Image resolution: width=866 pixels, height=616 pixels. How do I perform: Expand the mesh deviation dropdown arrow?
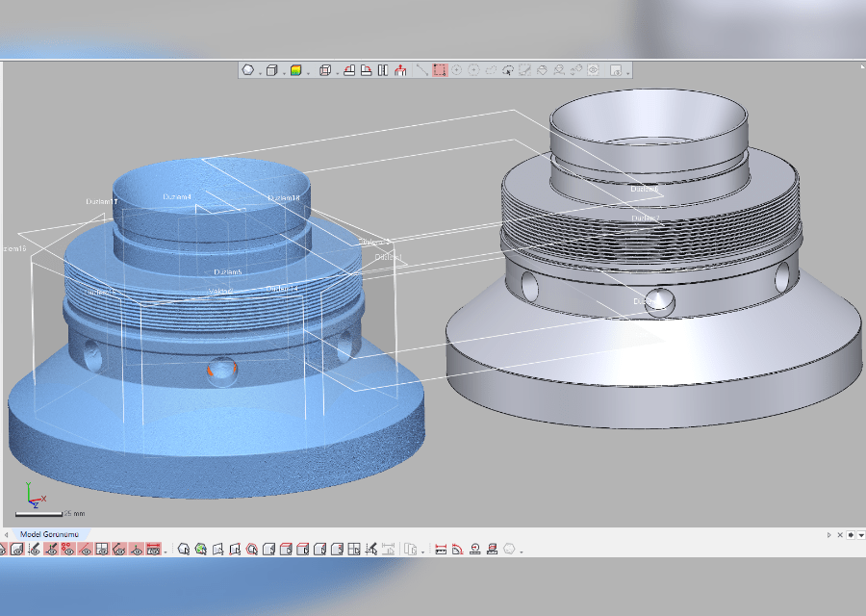click(x=522, y=552)
